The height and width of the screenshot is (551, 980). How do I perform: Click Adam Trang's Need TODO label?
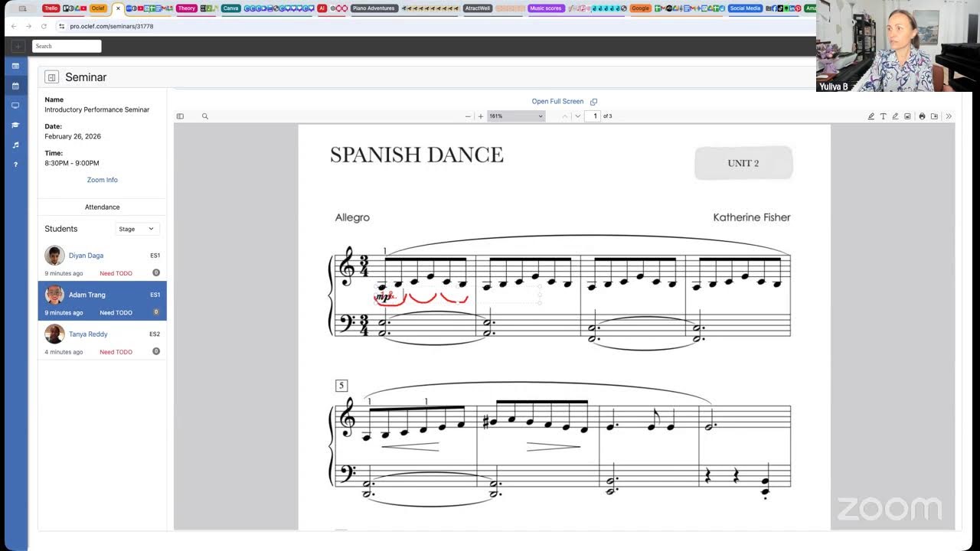[x=116, y=313]
